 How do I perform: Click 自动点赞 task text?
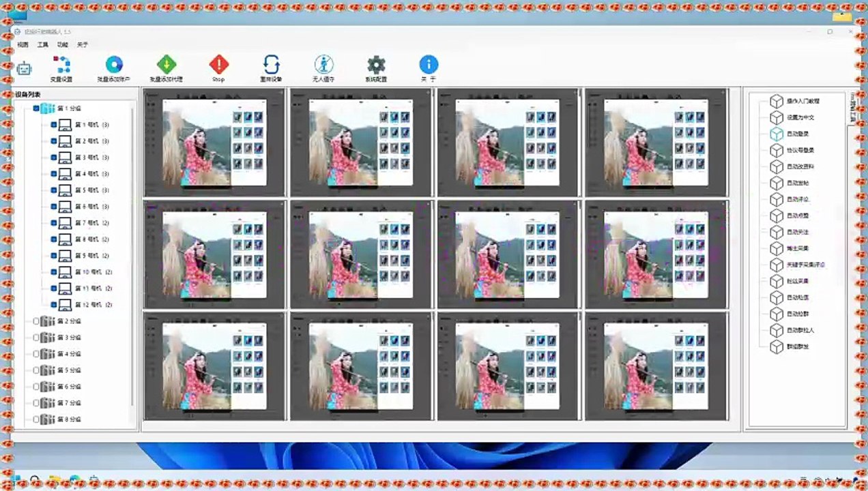tap(798, 215)
